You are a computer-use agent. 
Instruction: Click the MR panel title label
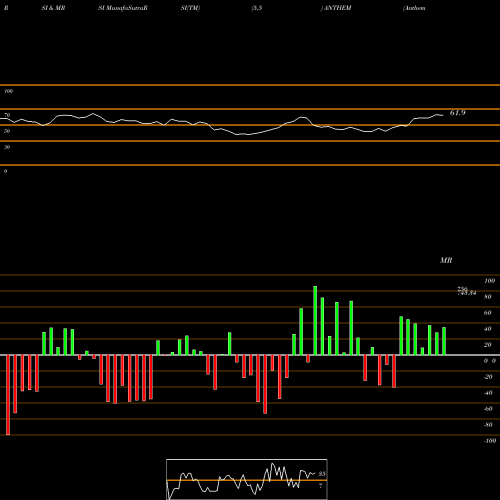(x=446, y=260)
